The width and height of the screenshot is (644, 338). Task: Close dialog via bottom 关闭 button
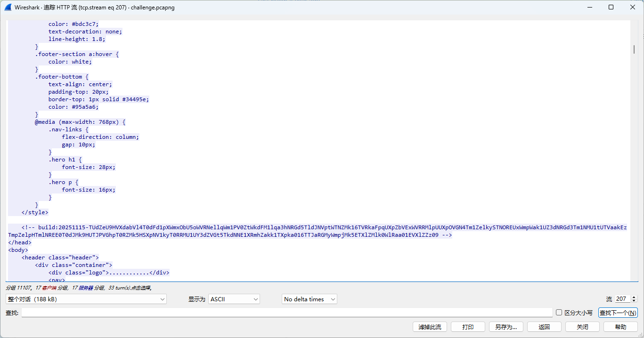click(x=582, y=327)
